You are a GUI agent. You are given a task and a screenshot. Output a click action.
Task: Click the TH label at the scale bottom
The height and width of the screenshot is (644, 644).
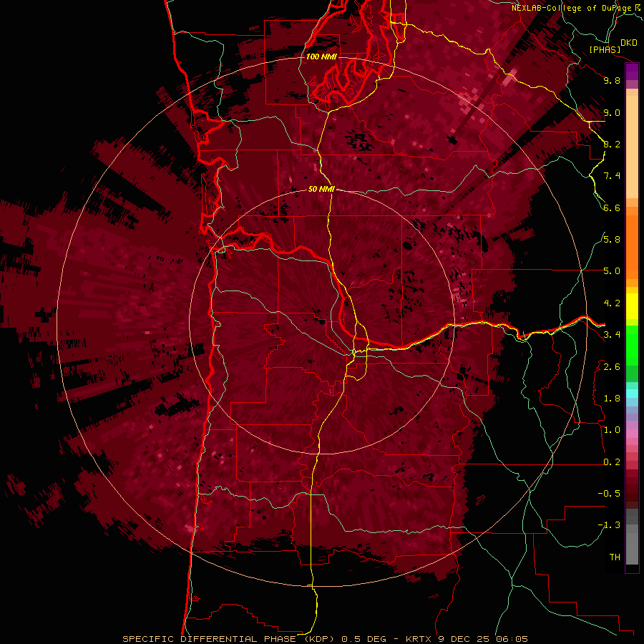[615, 557]
